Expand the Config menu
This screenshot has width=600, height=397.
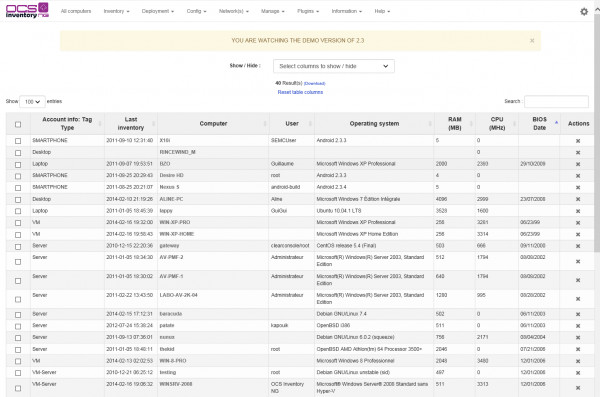(x=196, y=11)
